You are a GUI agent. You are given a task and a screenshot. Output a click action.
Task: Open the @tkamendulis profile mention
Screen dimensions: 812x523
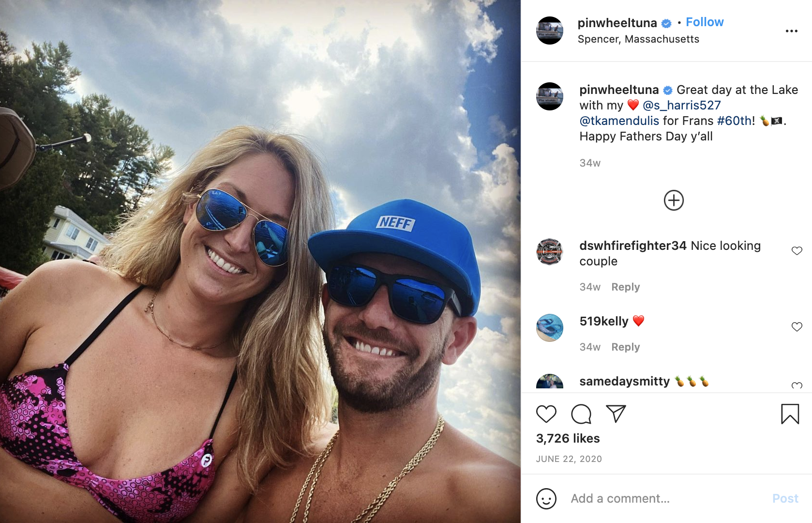point(619,121)
